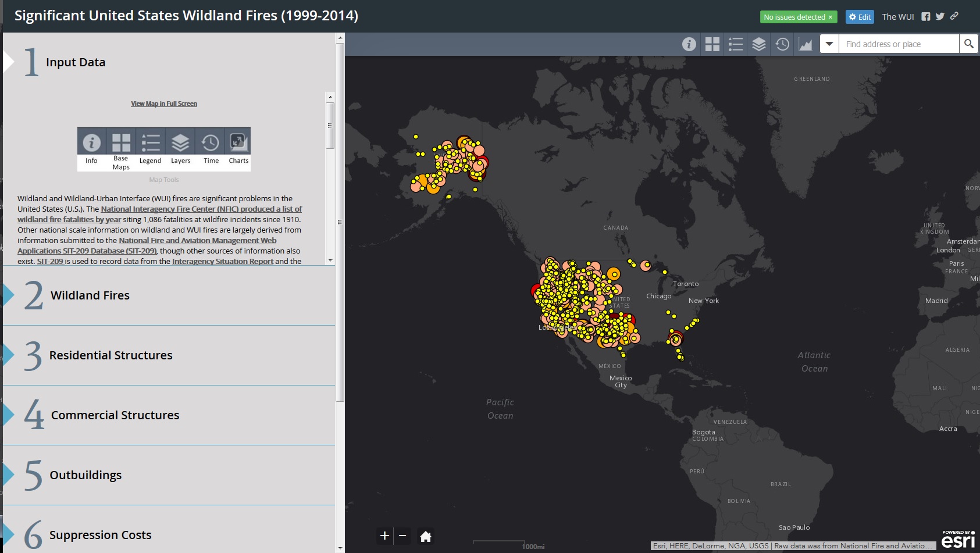Image resolution: width=980 pixels, height=553 pixels.
Task: Copy the share link icon
Action: [954, 16]
